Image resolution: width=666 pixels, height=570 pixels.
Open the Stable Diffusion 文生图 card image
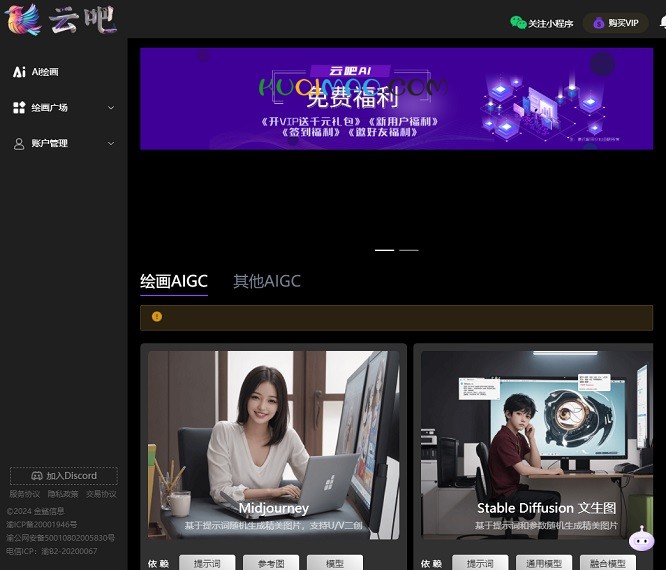(537, 445)
